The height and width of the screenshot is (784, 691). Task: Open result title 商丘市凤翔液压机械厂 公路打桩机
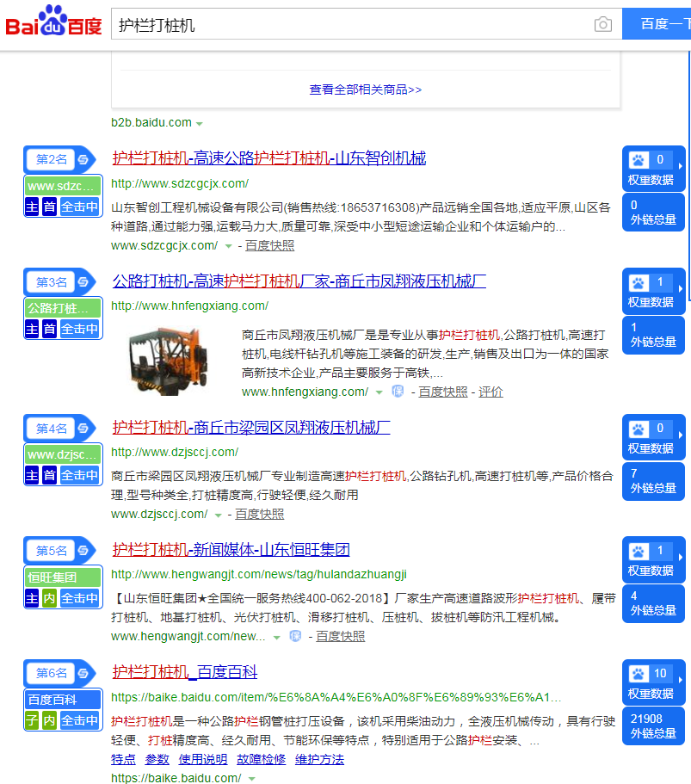pyautogui.click(x=299, y=281)
